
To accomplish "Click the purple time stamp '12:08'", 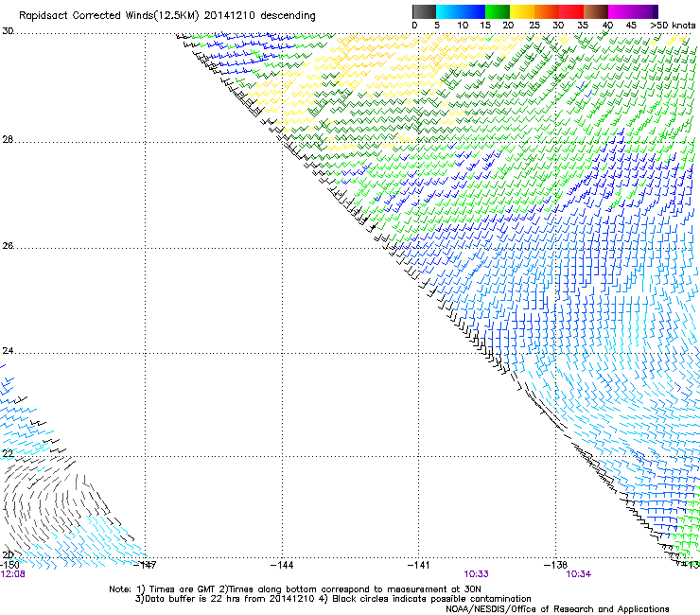I will click(x=13, y=574).
